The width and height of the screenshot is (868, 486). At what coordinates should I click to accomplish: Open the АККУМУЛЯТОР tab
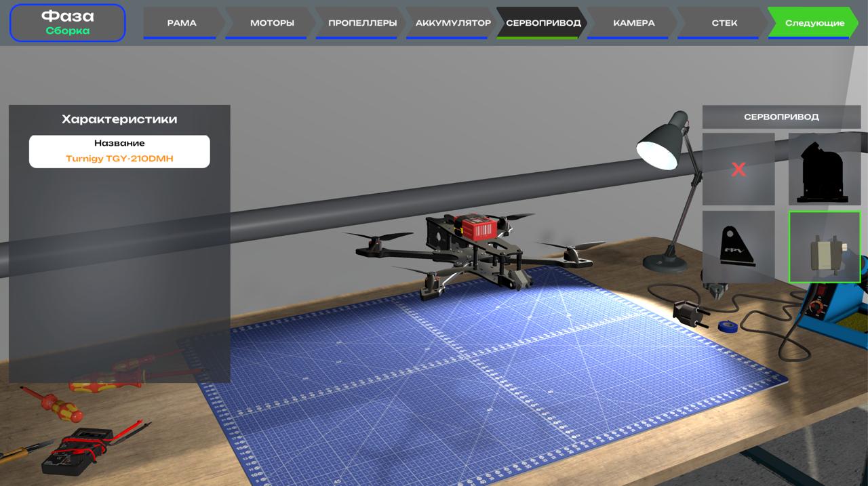click(x=452, y=23)
